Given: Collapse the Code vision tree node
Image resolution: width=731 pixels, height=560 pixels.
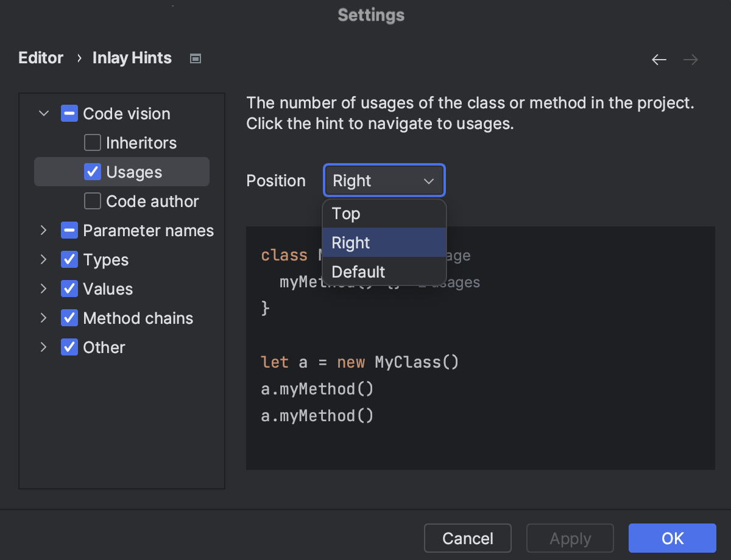Looking at the screenshot, I should 43,113.
